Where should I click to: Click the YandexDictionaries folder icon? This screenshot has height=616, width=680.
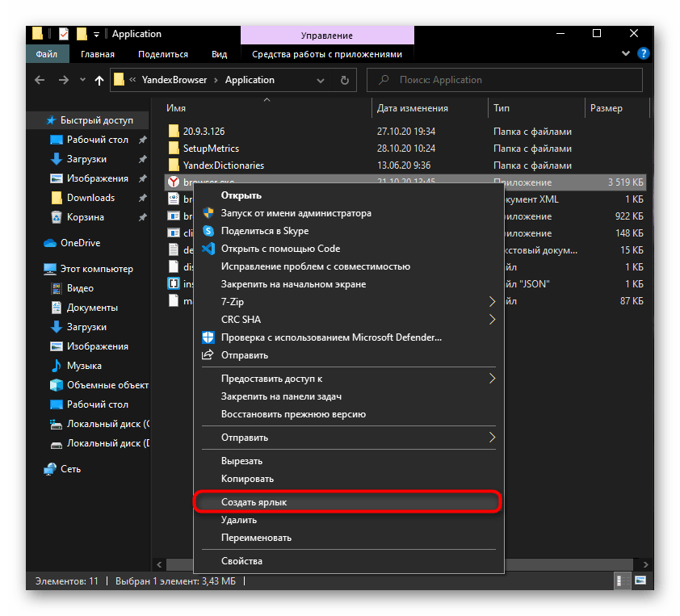click(x=174, y=166)
